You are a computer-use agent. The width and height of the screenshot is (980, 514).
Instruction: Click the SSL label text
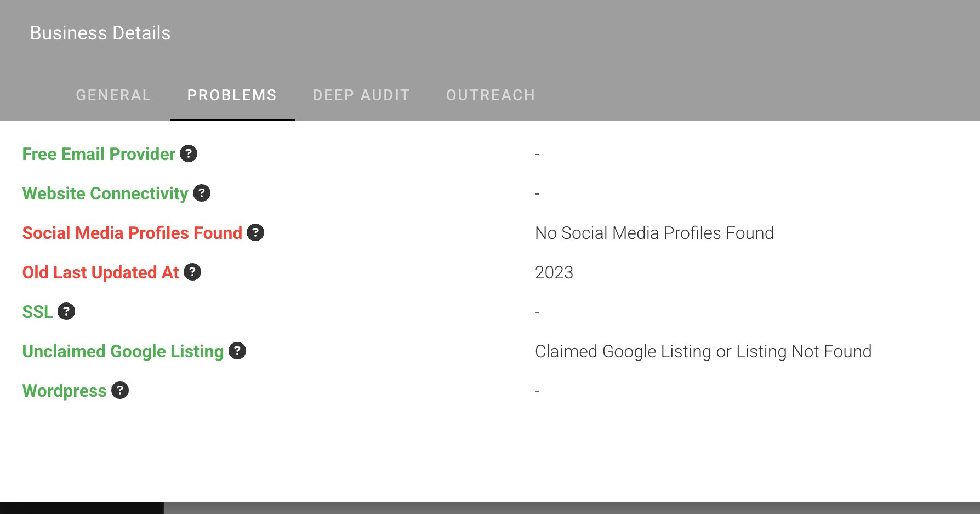(x=38, y=312)
